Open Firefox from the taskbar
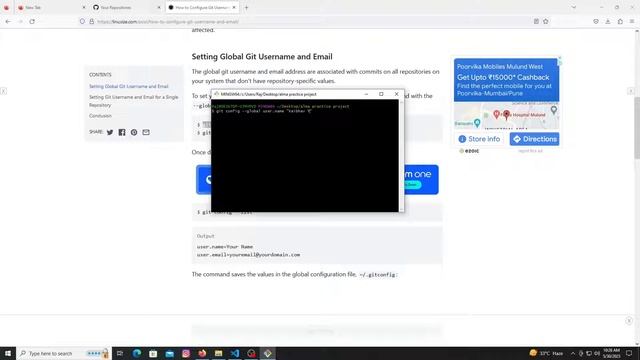This screenshot has height=360, width=640. point(202,353)
